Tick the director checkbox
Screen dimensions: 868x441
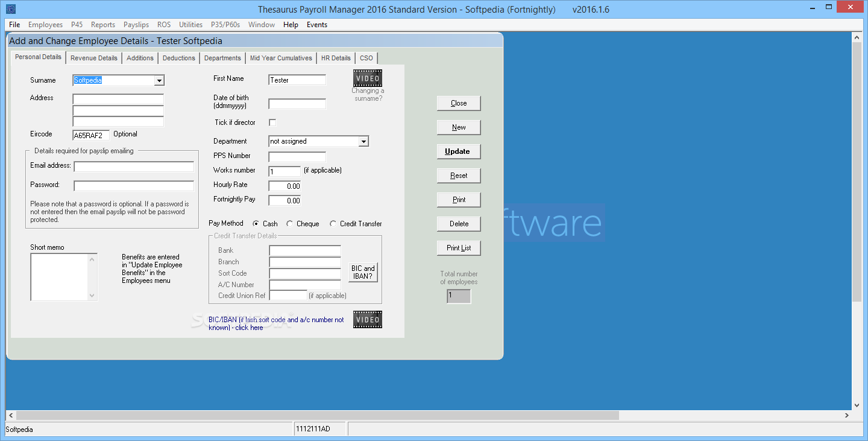tap(272, 122)
